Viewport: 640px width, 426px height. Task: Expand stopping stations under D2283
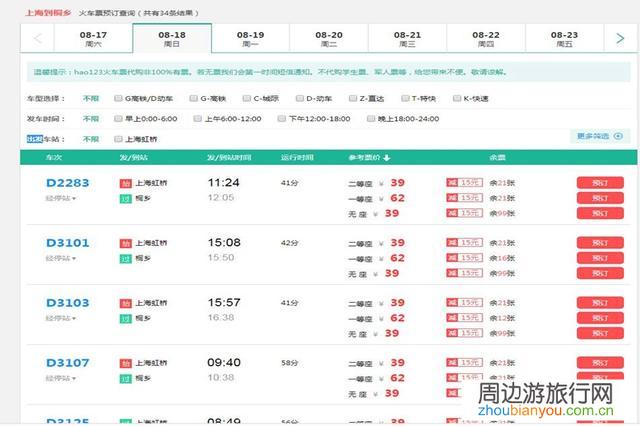point(61,198)
